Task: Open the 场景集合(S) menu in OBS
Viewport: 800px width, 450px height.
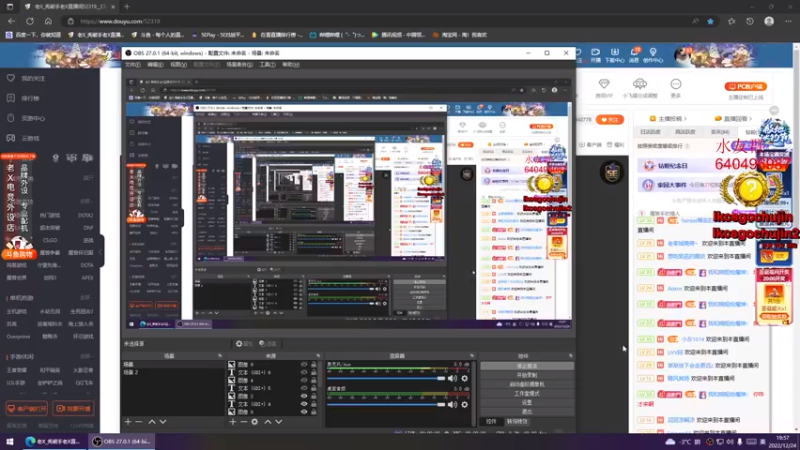Action: (x=239, y=65)
